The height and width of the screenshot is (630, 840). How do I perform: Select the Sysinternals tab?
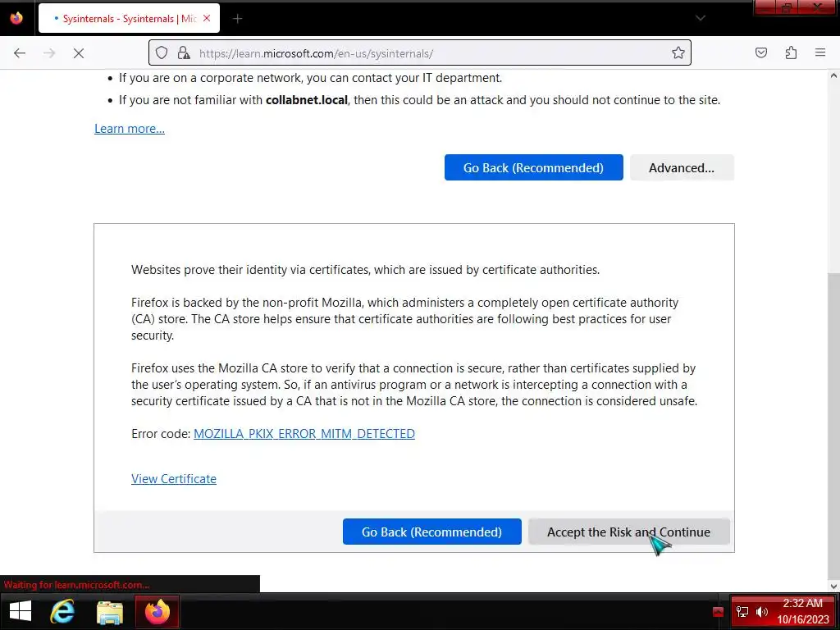point(129,18)
